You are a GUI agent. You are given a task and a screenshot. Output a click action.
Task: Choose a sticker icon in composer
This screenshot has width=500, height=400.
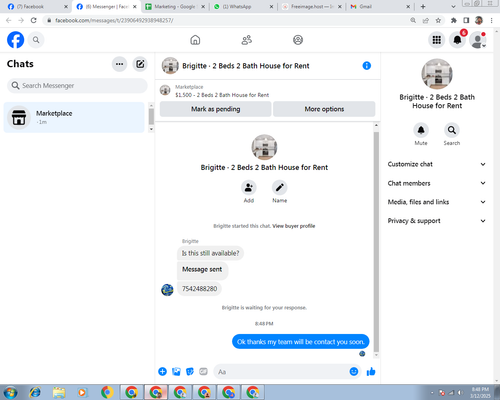[190, 371]
